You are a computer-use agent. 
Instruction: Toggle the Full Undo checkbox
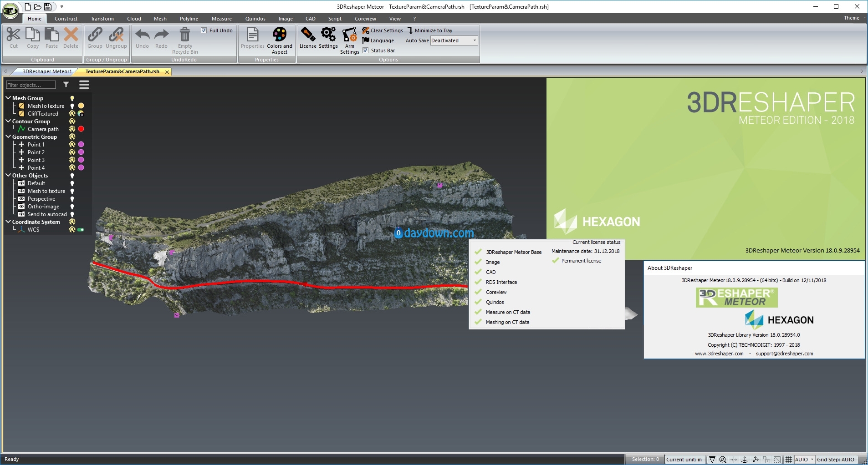tap(204, 30)
